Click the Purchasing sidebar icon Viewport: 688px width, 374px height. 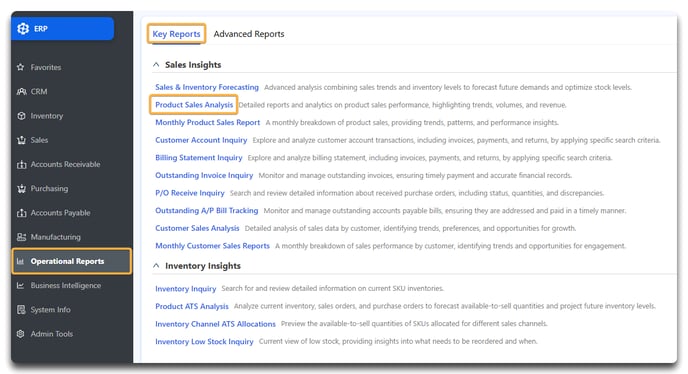pyautogui.click(x=22, y=189)
